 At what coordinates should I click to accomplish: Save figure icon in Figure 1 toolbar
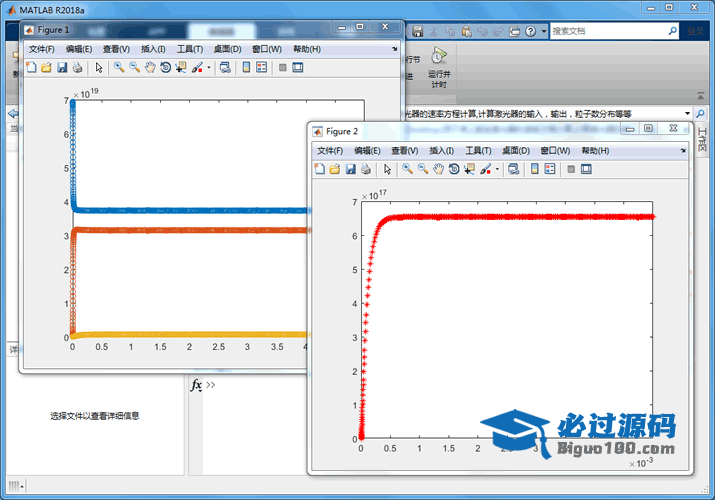click(x=62, y=68)
